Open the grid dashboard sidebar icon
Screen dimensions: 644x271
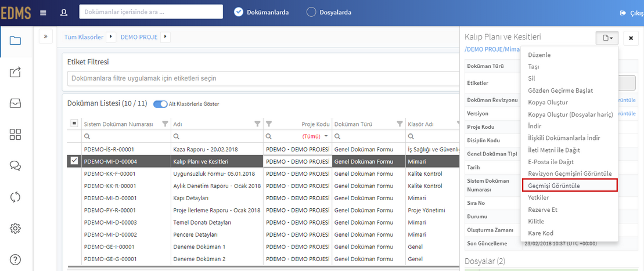tap(15, 134)
